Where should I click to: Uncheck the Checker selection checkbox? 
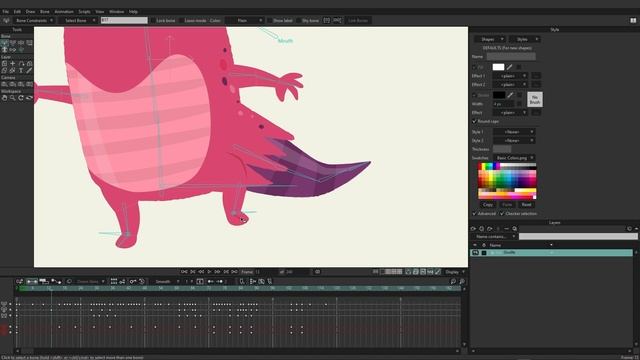(502, 213)
